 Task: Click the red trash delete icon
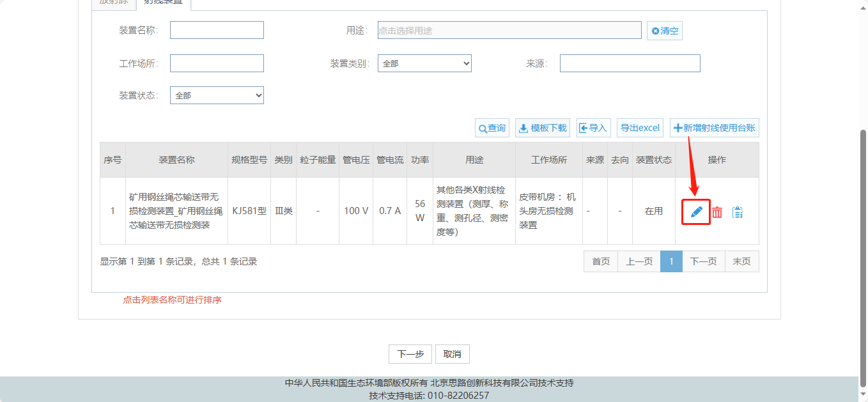(717, 212)
